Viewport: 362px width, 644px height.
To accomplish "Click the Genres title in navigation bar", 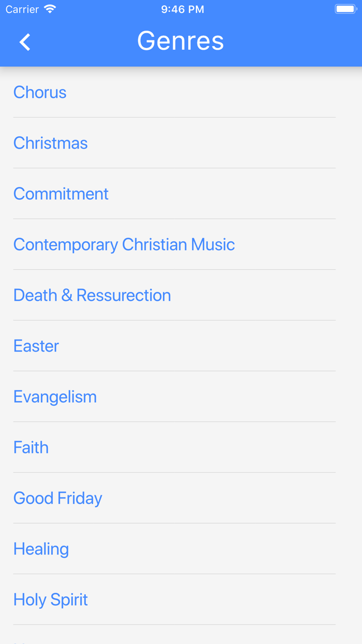I will pyautogui.click(x=180, y=41).
